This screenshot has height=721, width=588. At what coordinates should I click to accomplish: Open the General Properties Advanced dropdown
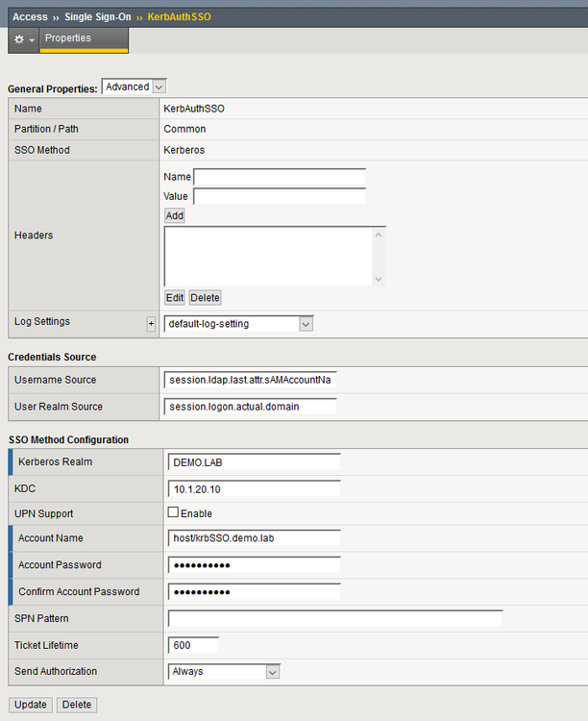(x=134, y=87)
